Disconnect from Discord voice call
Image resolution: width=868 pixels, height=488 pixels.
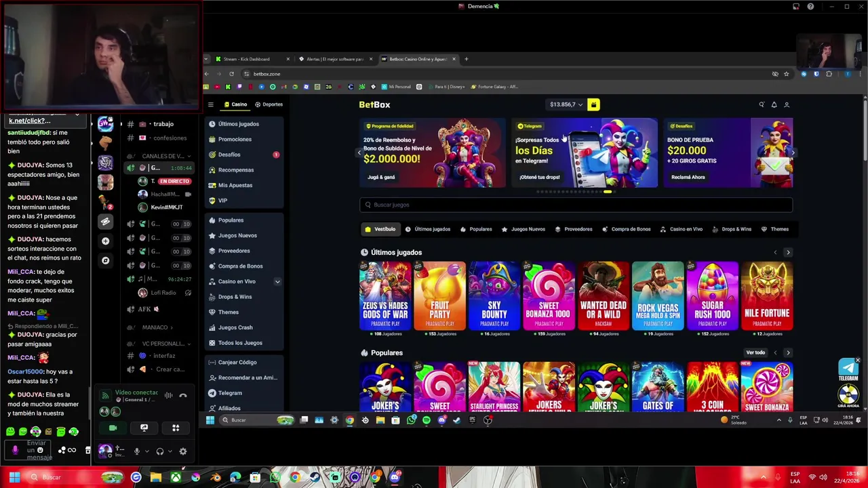183,396
